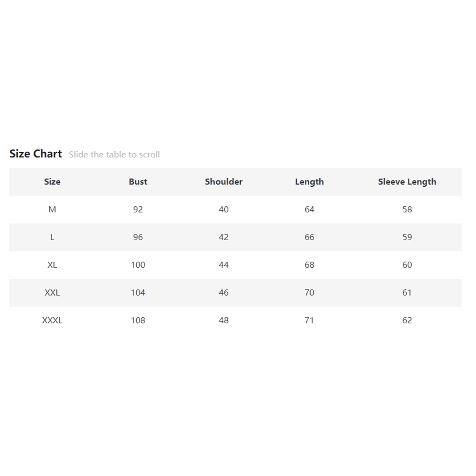Click the bust value 100

pyautogui.click(x=138, y=265)
